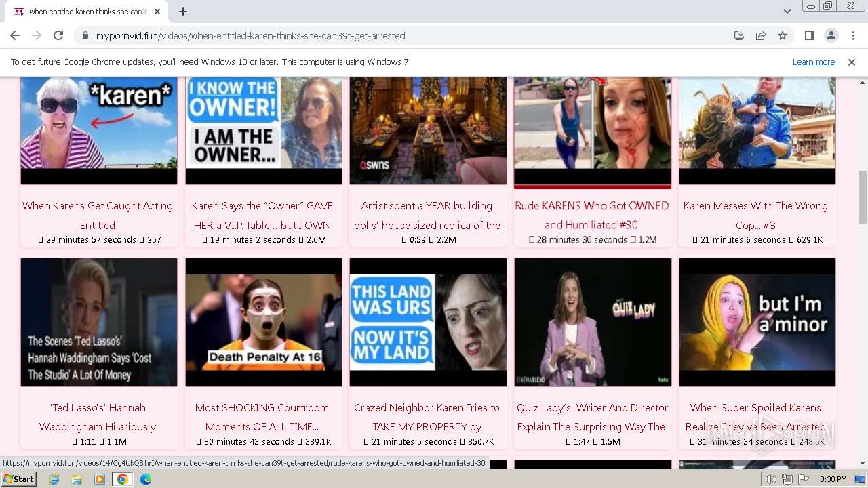This screenshot has width=868, height=488.
Task: View site information via padlock icon
Action: click(x=85, y=35)
